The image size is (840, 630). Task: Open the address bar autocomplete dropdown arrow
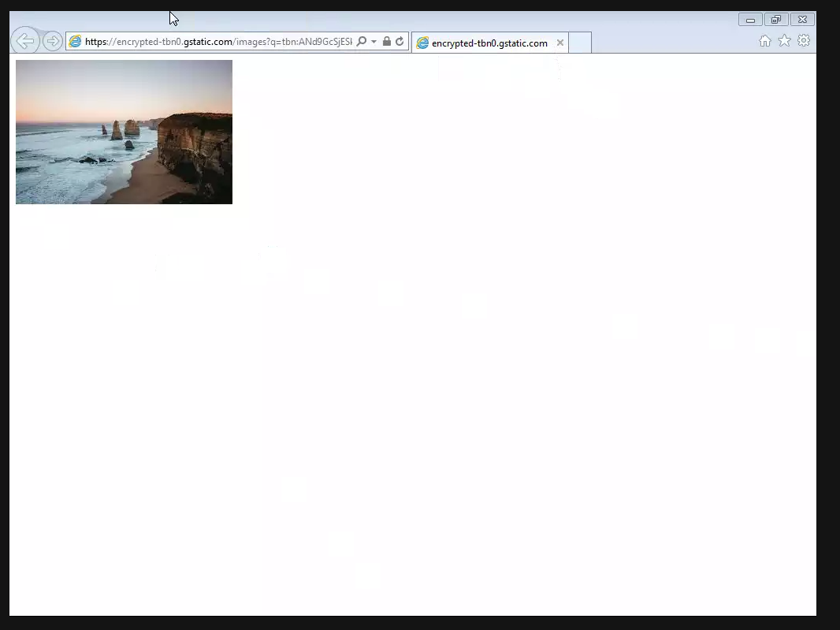[374, 41]
